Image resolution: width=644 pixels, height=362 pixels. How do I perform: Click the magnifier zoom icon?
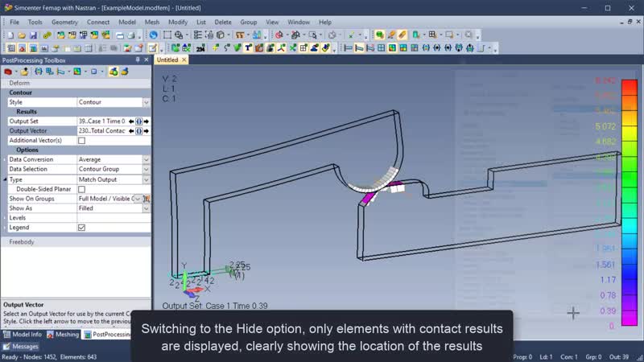click(x=179, y=35)
